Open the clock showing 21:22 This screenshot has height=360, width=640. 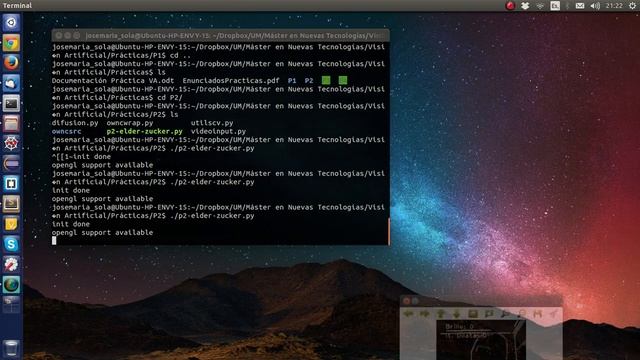[x=614, y=5]
